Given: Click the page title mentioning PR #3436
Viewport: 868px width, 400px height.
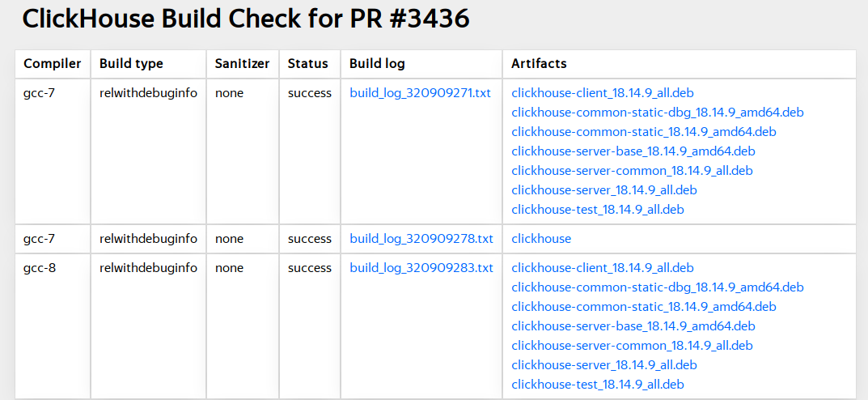Looking at the screenshot, I should (246, 19).
